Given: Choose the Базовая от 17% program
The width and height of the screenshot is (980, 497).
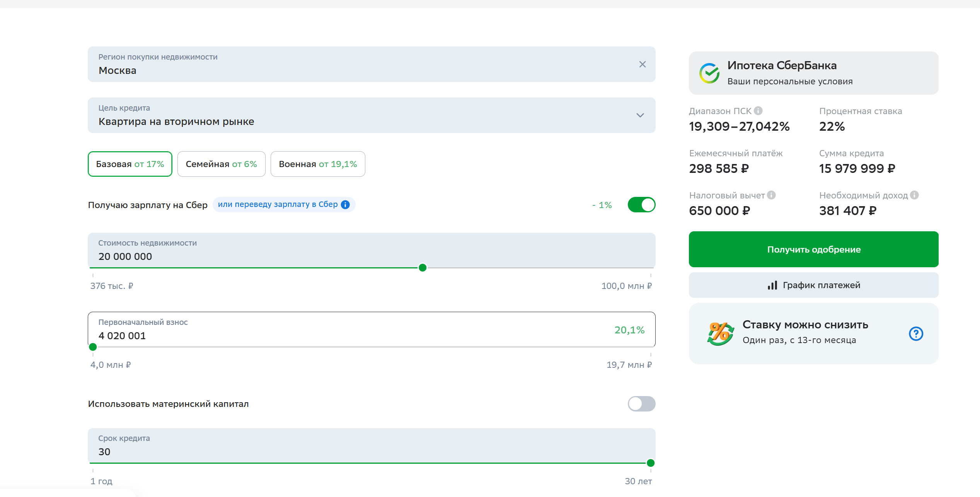Looking at the screenshot, I should (x=130, y=164).
